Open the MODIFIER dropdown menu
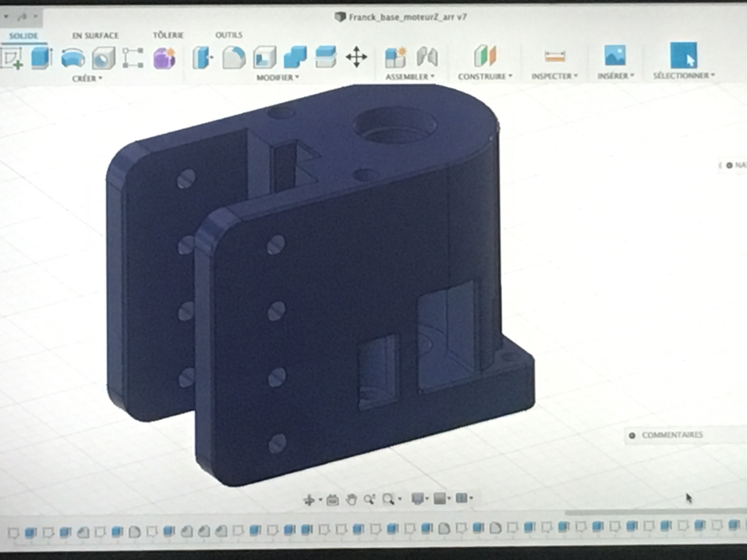The height and width of the screenshot is (560, 747). click(x=278, y=77)
